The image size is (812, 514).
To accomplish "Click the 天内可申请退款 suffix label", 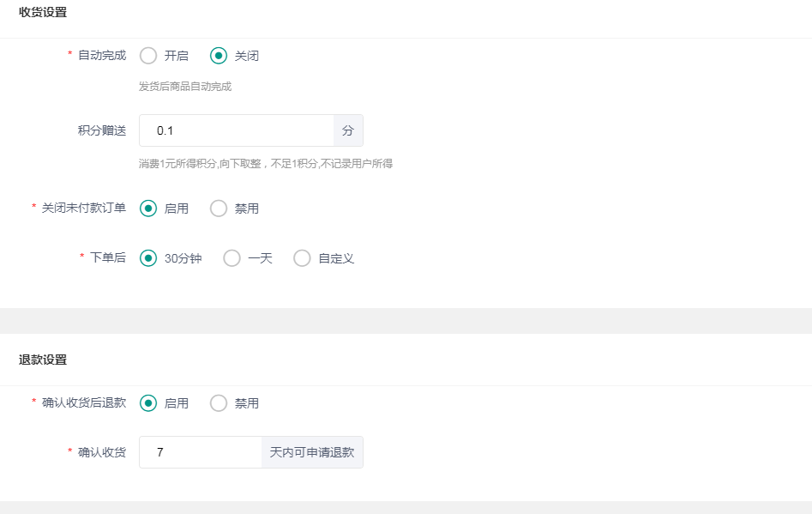I will (x=312, y=452).
